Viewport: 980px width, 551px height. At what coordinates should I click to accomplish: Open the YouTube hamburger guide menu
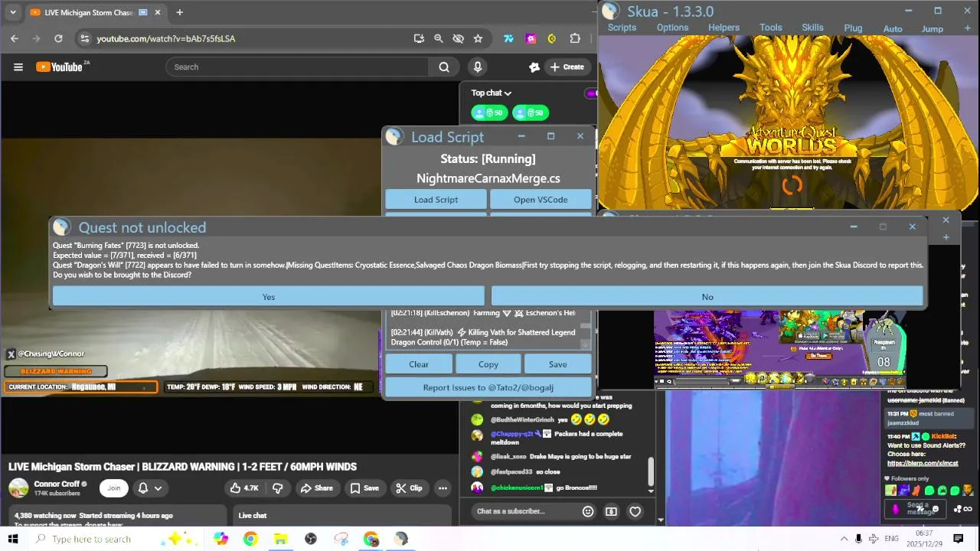coord(18,67)
